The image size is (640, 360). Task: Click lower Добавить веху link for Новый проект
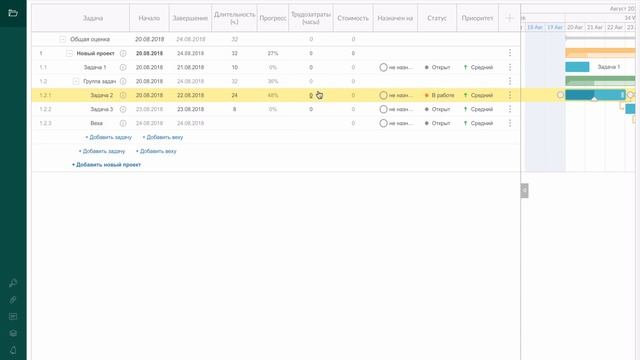pyautogui.click(x=156, y=151)
